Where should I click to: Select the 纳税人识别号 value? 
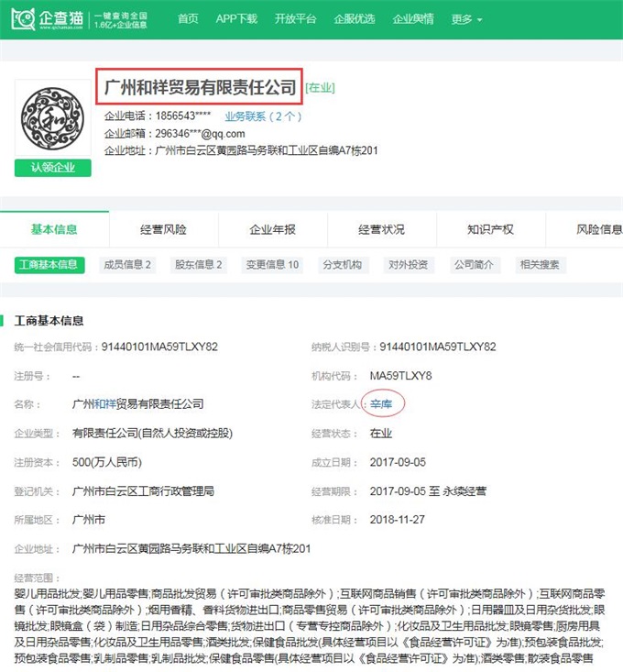pos(438,347)
